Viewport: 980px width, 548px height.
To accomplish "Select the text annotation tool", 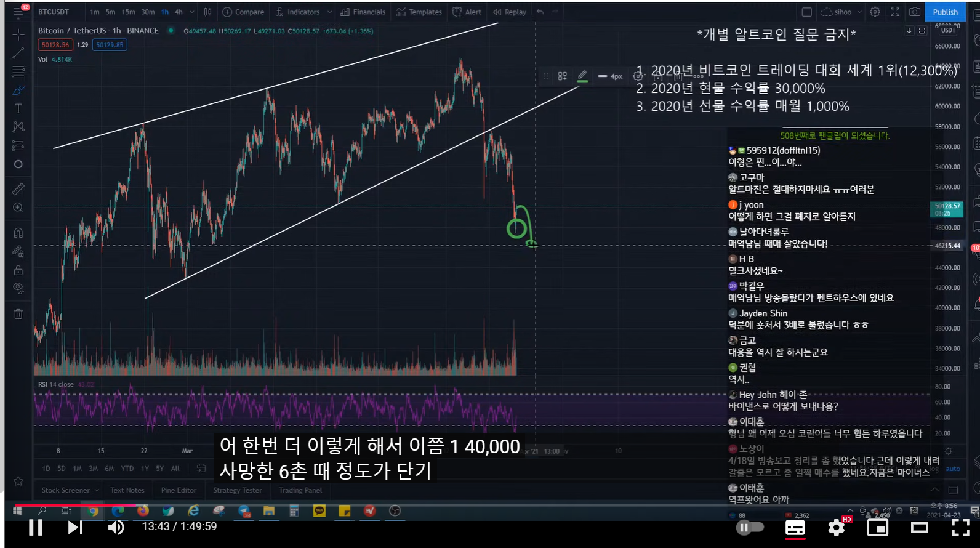I will coord(18,108).
